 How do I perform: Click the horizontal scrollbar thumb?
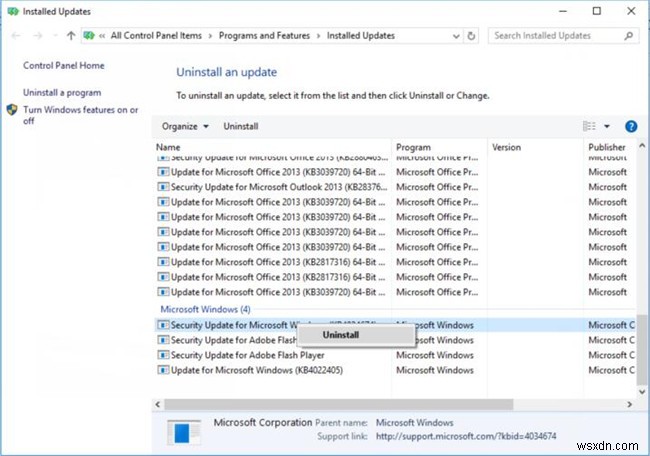339,404
